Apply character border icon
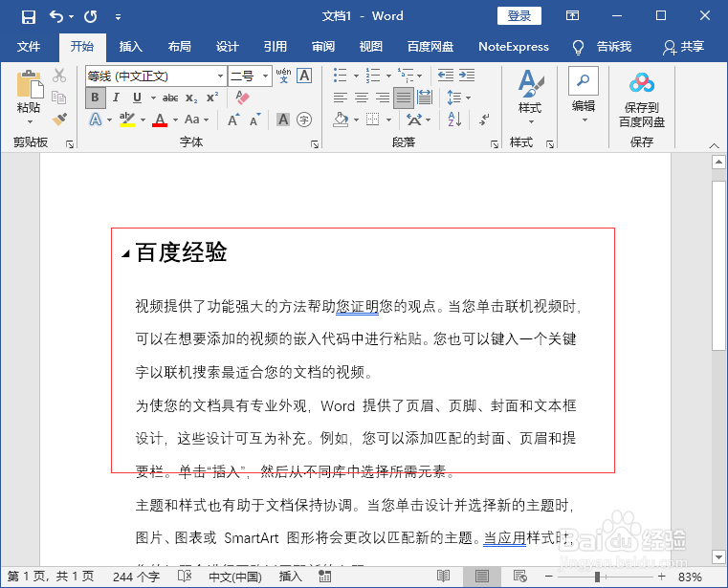728x588 pixels. tap(304, 76)
